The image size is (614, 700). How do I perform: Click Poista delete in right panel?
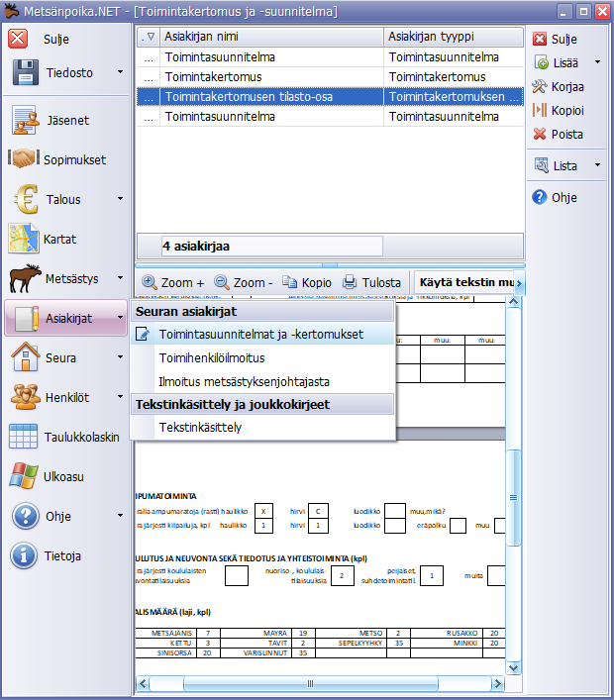point(559,134)
